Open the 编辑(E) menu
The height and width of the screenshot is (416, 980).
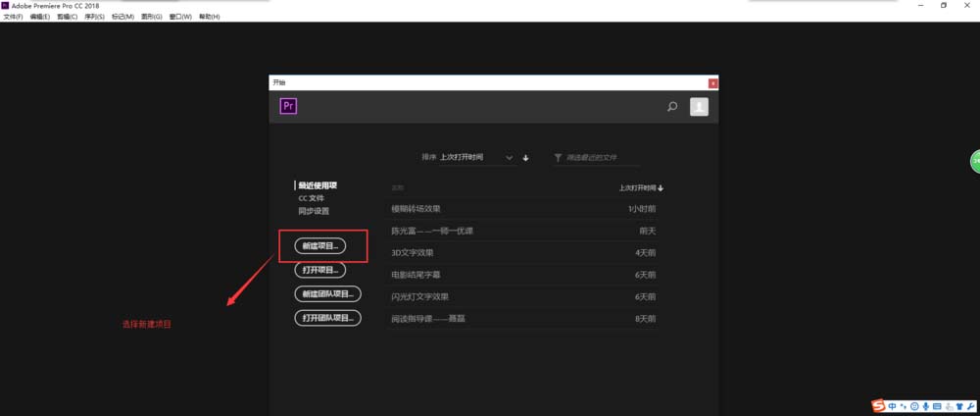40,17
